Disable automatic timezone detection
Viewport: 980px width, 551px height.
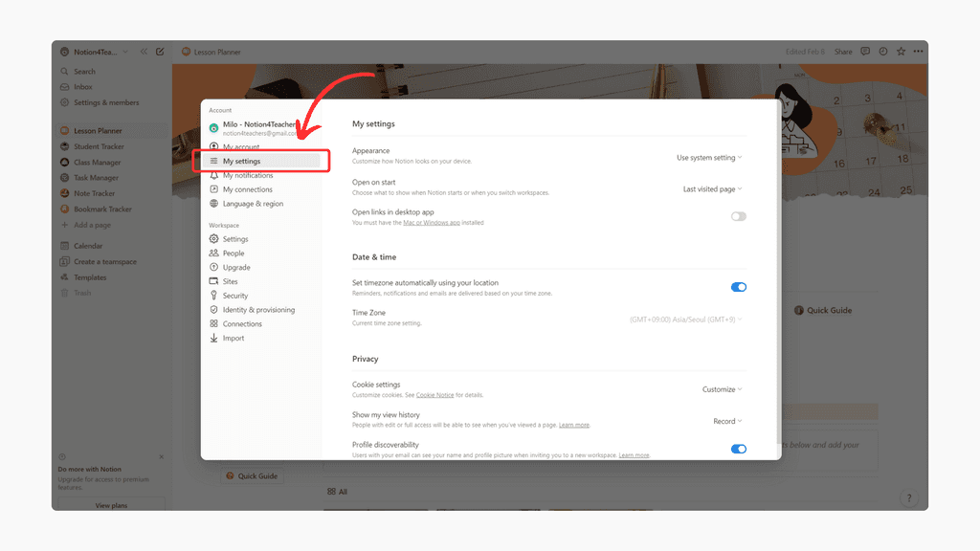click(738, 286)
